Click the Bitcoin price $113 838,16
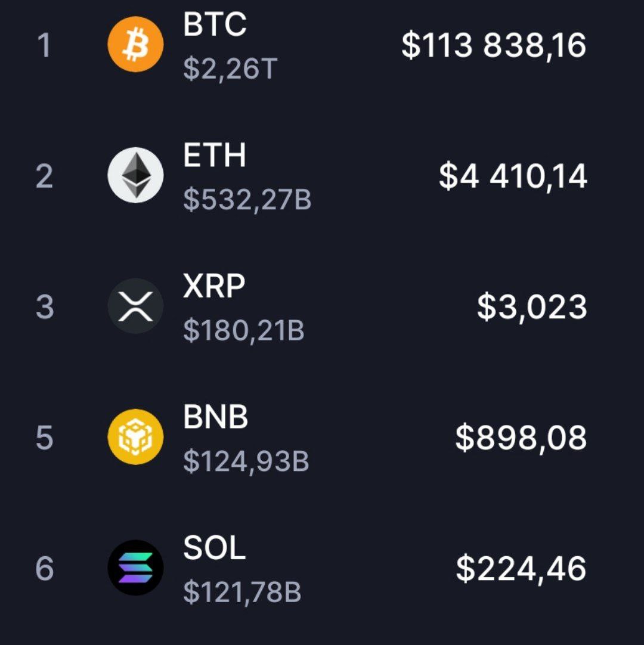The height and width of the screenshot is (645, 644). pyautogui.click(x=494, y=45)
